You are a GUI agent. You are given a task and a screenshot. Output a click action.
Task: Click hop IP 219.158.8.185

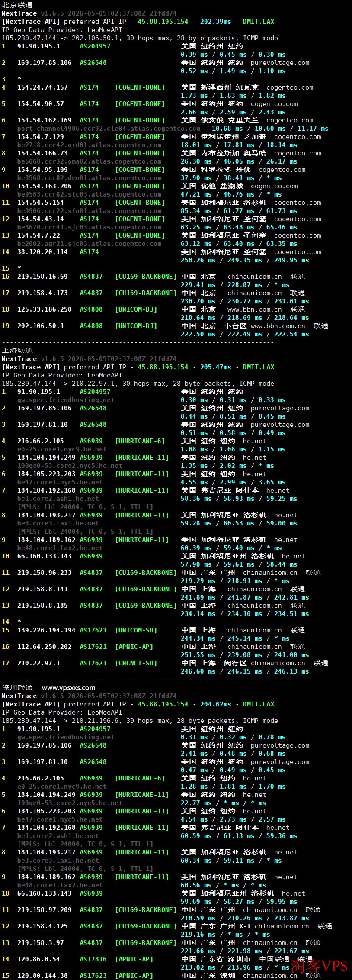42,606
